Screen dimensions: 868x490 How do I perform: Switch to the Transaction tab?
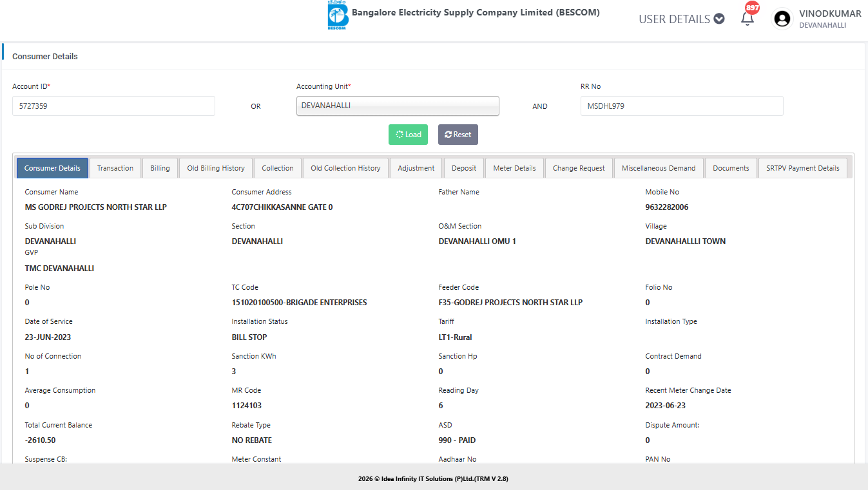[x=115, y=168]
